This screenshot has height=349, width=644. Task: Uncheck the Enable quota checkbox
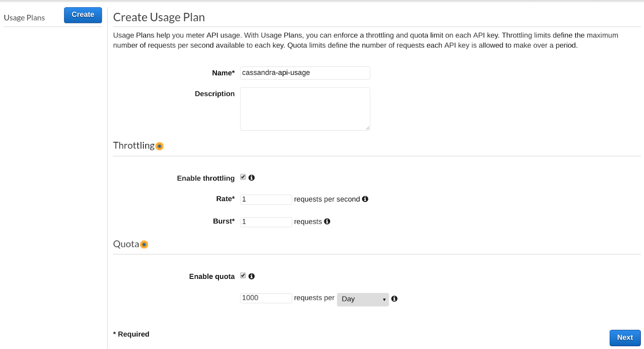tap(243, 276)
